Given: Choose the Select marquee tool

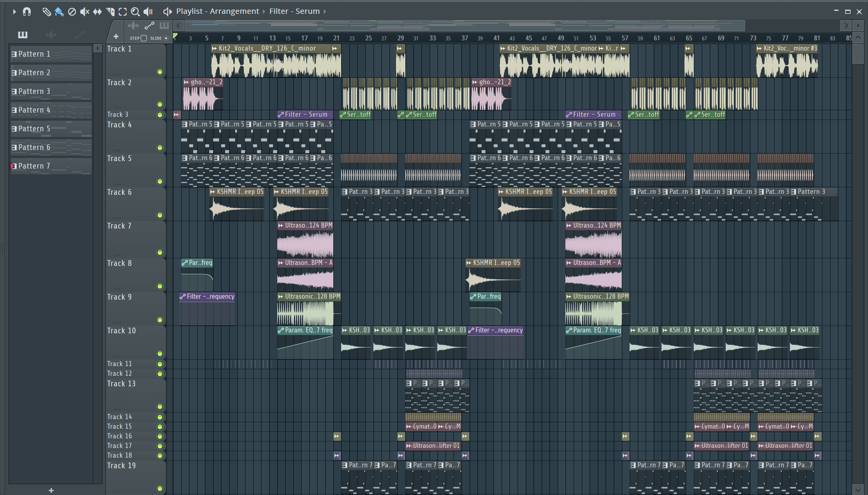Looking at the screenshot, I should coord(122,11).
